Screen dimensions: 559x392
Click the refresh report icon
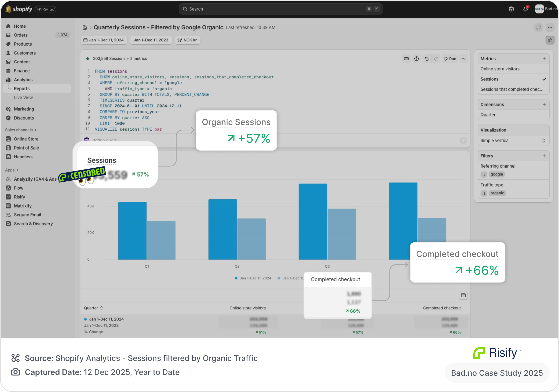coord(539,27)
